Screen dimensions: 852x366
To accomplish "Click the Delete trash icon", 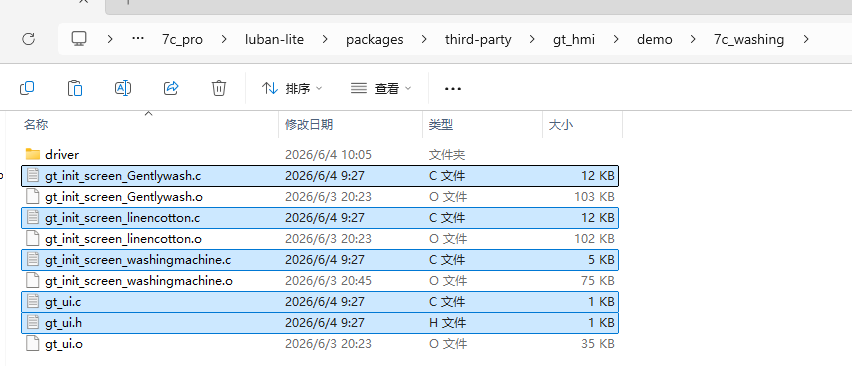I will coord(218,88).
